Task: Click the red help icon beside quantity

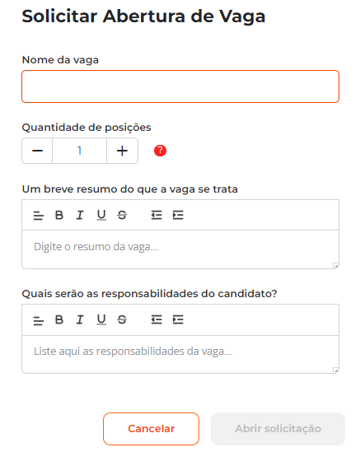Action: (x=160, y=151)
